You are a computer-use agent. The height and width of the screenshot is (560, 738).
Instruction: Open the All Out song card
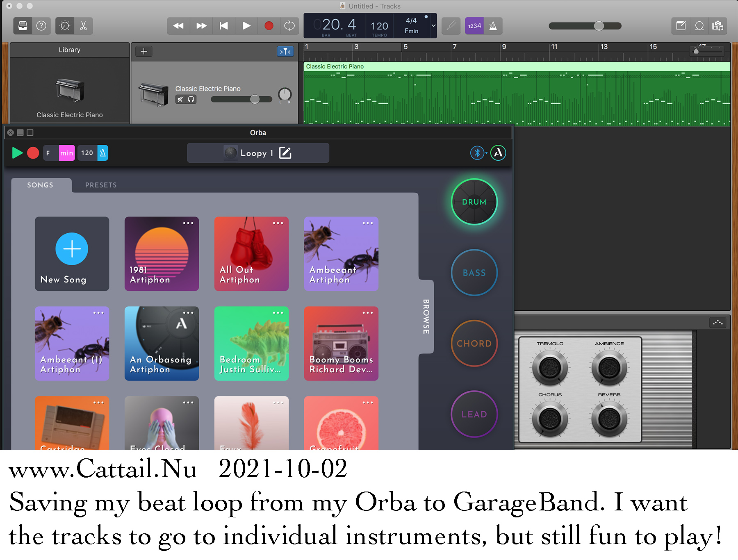[252, 254]
